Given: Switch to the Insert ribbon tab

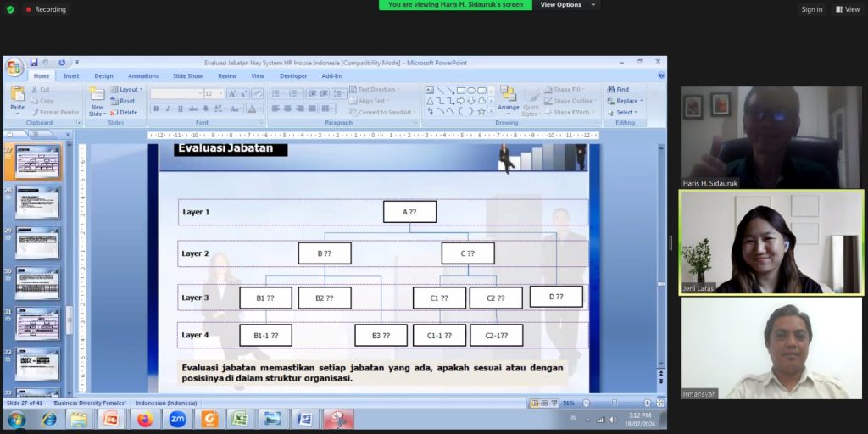Looking at the screenshot, I should coord(71,75).
